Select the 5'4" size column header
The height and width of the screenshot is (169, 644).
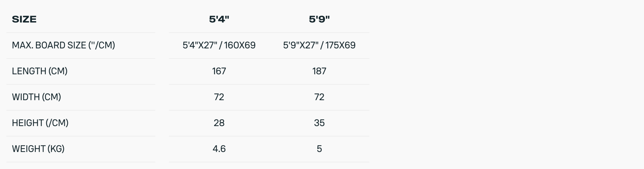(219, 19)
